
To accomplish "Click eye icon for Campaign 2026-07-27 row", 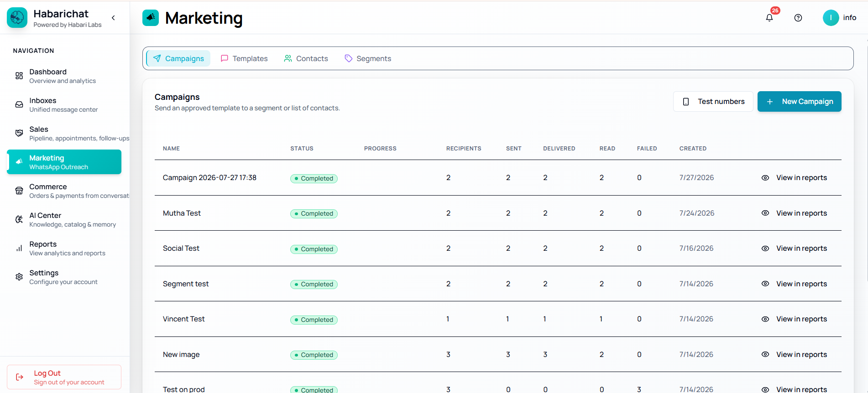I will coord(765,178).
